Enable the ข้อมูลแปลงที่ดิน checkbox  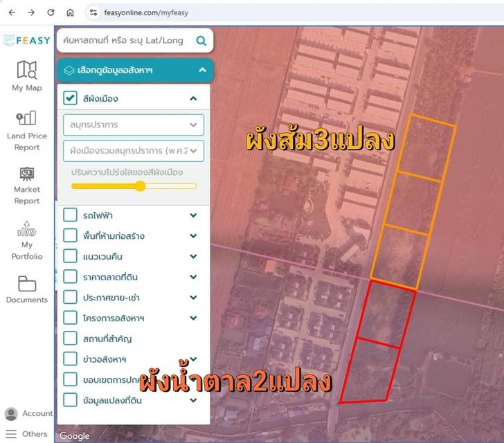[x=70, y=400]
